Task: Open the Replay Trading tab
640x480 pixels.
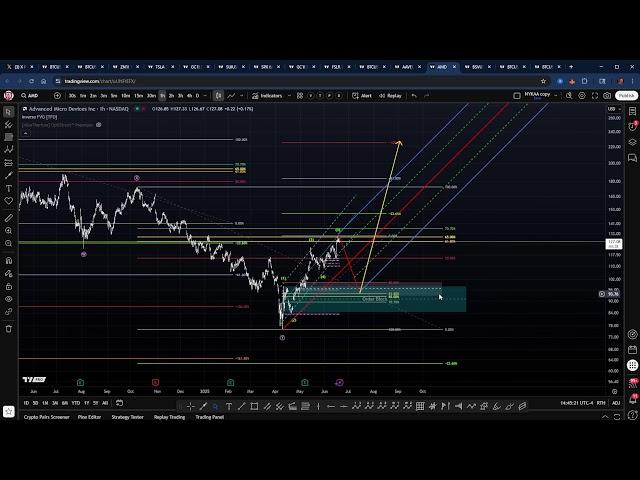Action: pos(169,417)
